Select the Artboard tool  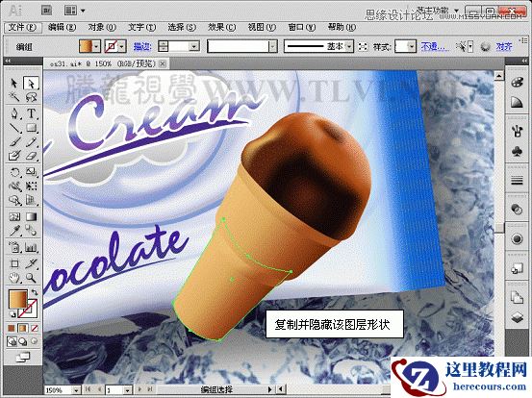tap(14, 263)
